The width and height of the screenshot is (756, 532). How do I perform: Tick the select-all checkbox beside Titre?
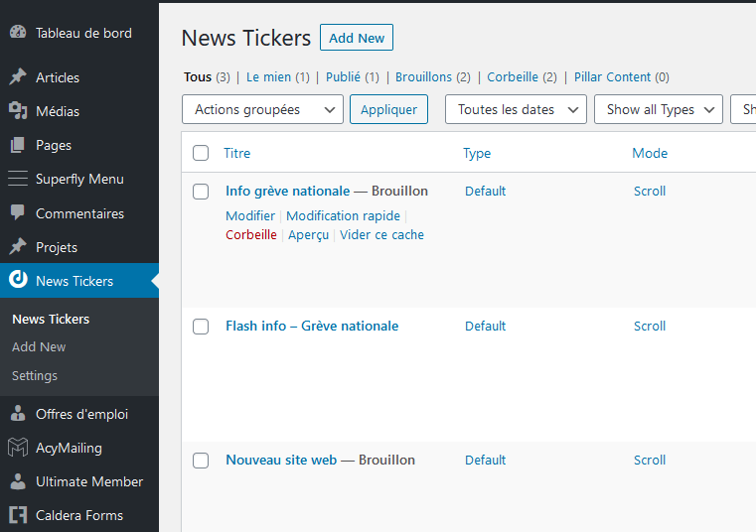pos(201,153)
